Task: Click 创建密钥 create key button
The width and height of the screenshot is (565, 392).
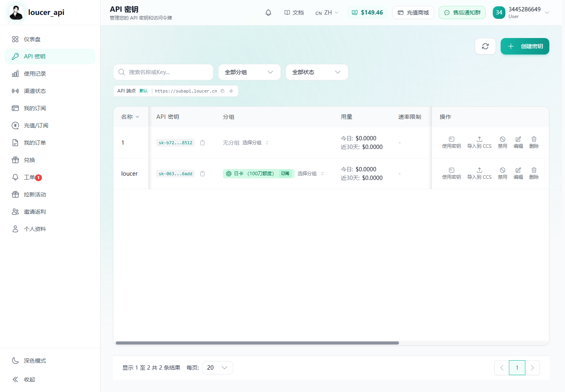Action: pyautogui.click(x=525, y=46)
